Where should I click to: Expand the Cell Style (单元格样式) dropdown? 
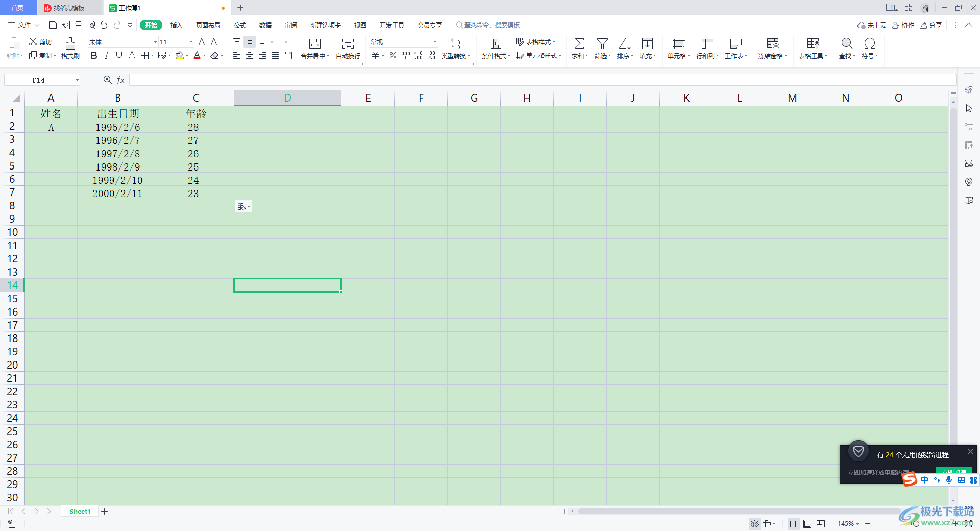click(x=560, y=55)
